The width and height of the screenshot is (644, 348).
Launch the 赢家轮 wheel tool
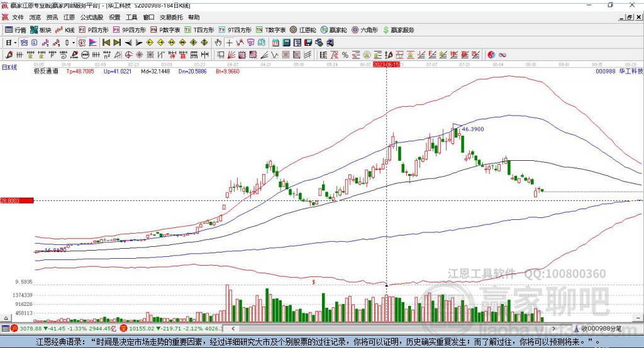(x=333, y=30)
